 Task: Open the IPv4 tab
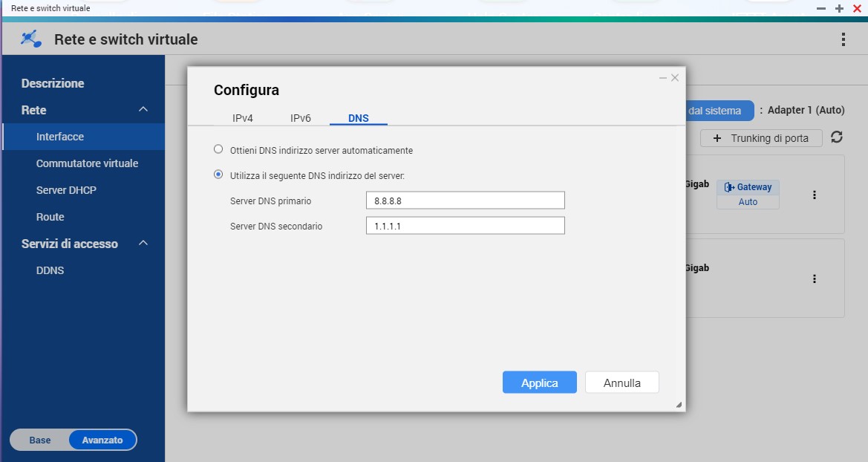coord(243,118)
